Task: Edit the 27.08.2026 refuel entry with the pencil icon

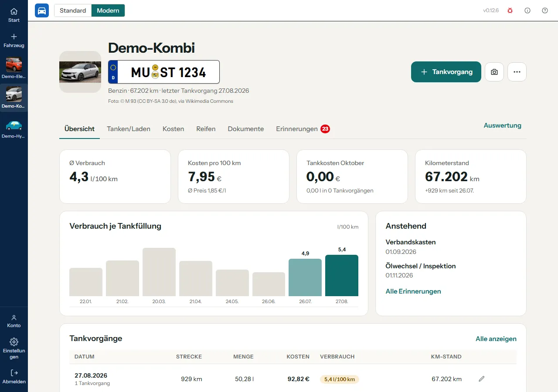Action: point(482,379)
